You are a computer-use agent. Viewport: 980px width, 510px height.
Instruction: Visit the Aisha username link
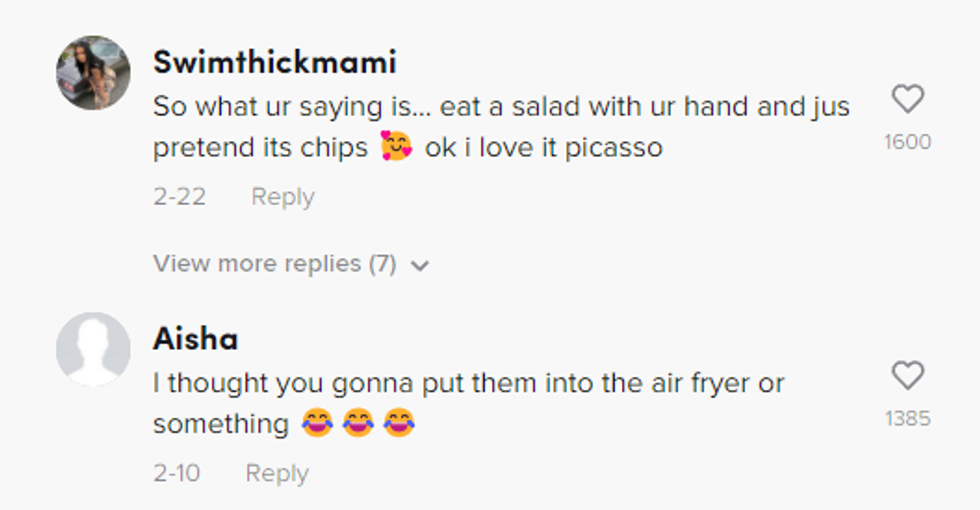[195, 339]
